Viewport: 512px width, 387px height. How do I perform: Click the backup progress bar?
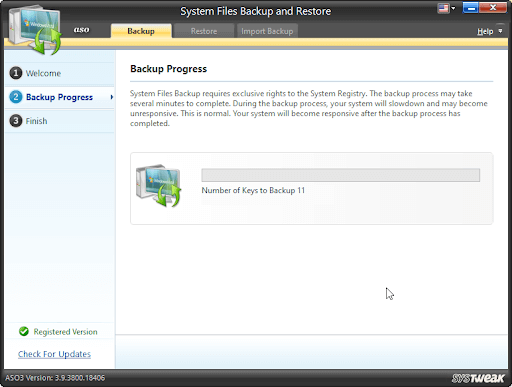click(341, 175)
